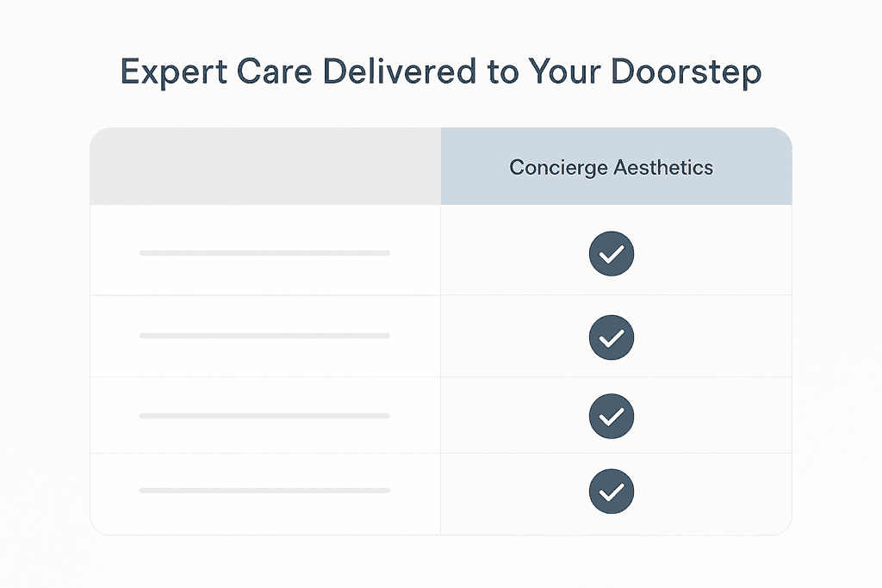
Task: Click the third row's gray placeholder line
Action: point(264,416)
